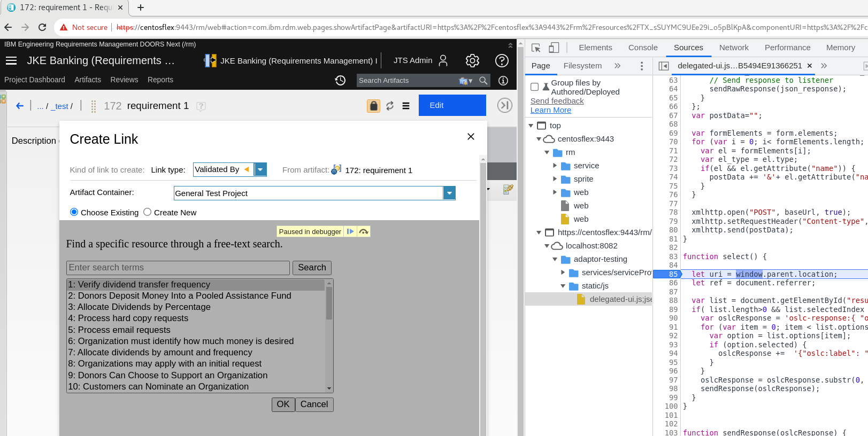Viewport: 868px width, 436px height.
Task: Open Project Dashboard
Action: (35, 80)
